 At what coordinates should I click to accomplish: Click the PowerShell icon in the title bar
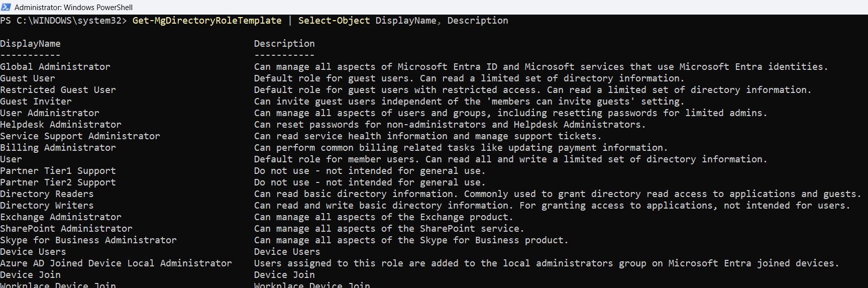click(6, 7)
